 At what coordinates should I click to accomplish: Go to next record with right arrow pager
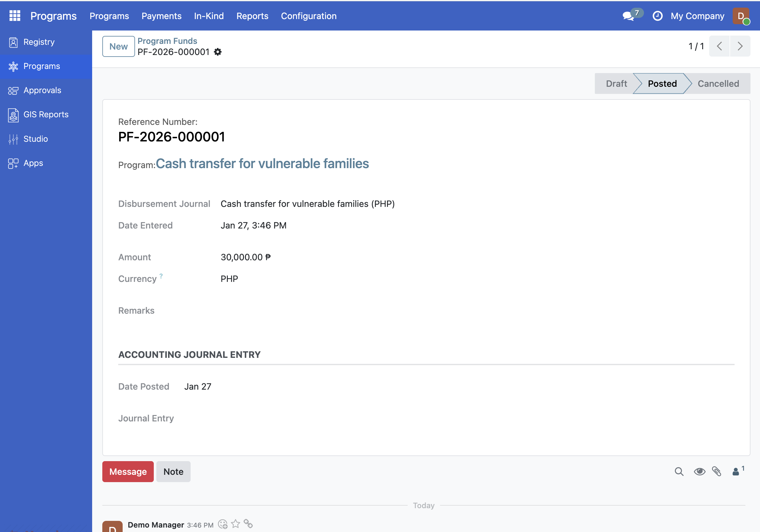coord(740,46)
